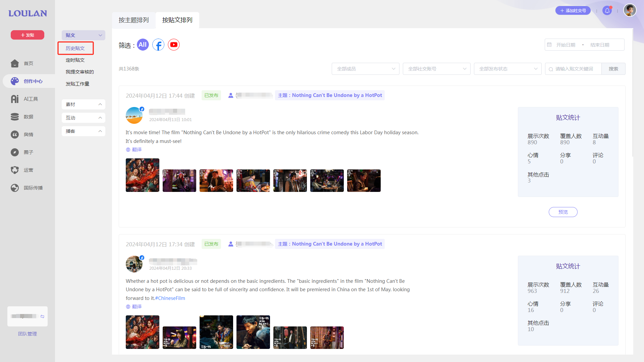Click the red 发贴 button
This screenshot has width=644, height=362.
pyautogui.click(x=28, y=35)
